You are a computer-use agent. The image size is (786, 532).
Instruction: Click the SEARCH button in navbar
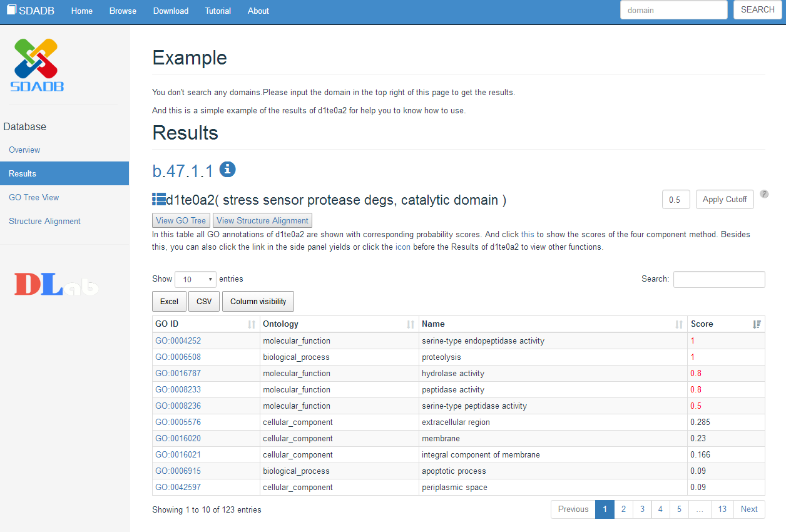(758, 10)
